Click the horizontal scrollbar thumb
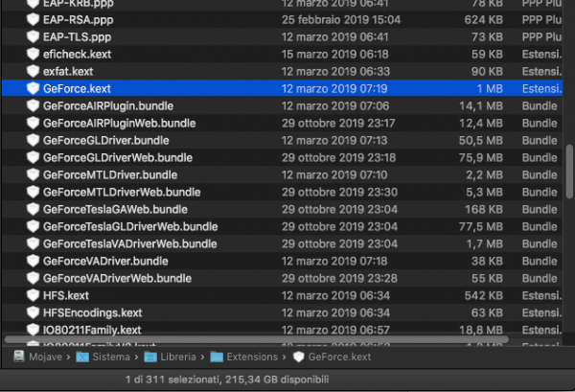The height and width of the screenshot is (392, 575). [256, 339]
